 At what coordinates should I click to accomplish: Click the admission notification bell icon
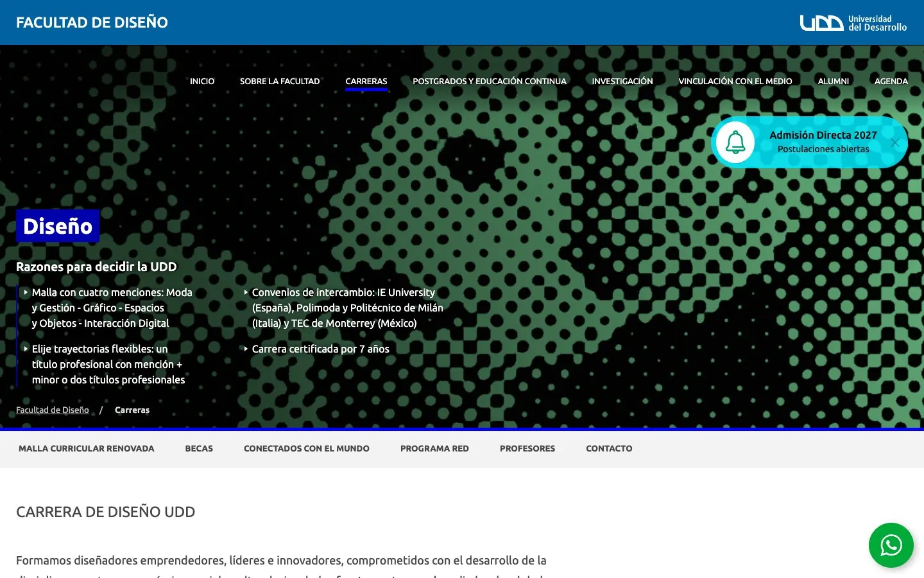(x=735, y=142)
